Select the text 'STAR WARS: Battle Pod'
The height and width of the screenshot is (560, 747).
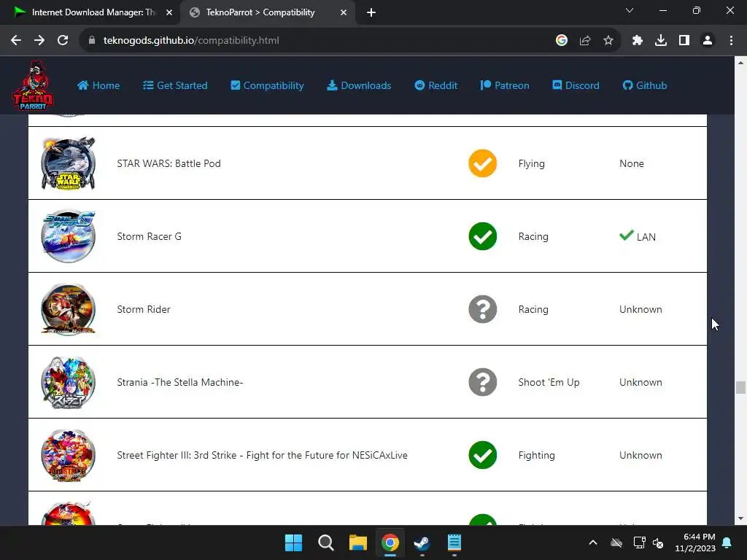(x=169, y=163)
